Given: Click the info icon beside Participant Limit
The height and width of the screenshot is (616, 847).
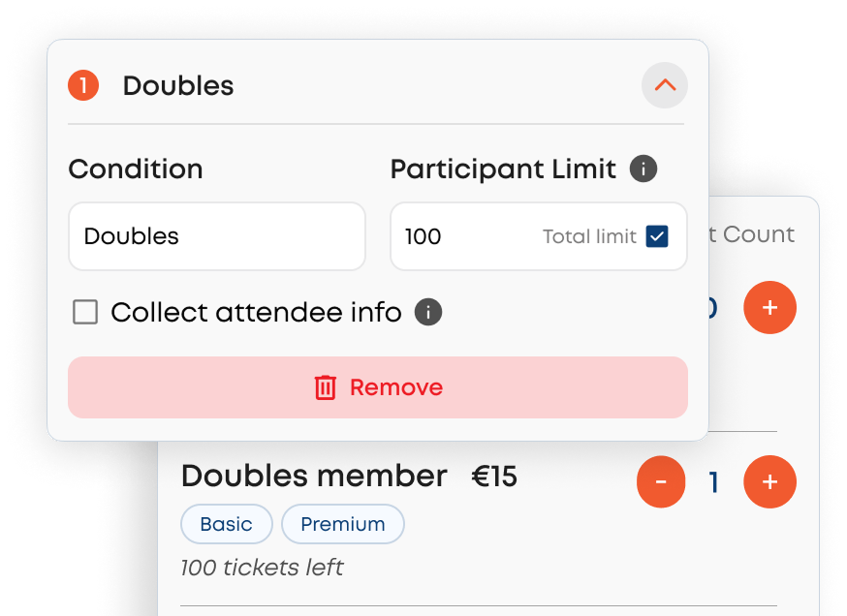Looking at the screenshot, I should (x=643, y=169).
